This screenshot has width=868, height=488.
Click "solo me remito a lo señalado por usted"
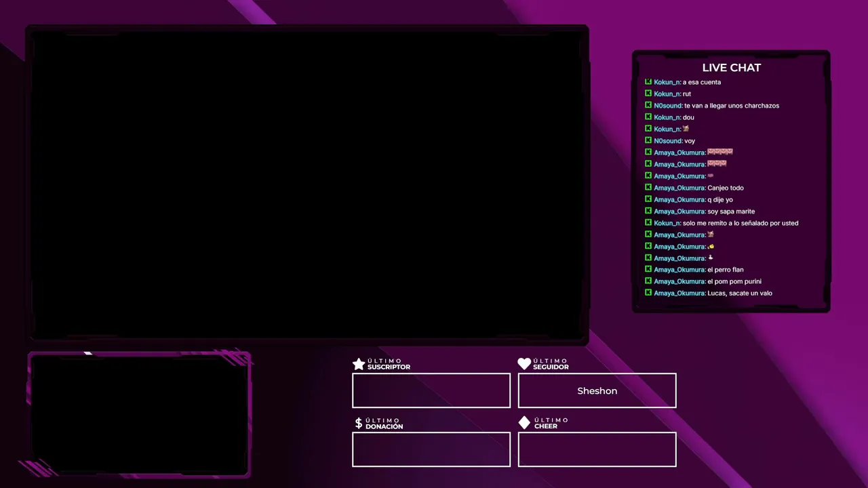pos(741,223)
